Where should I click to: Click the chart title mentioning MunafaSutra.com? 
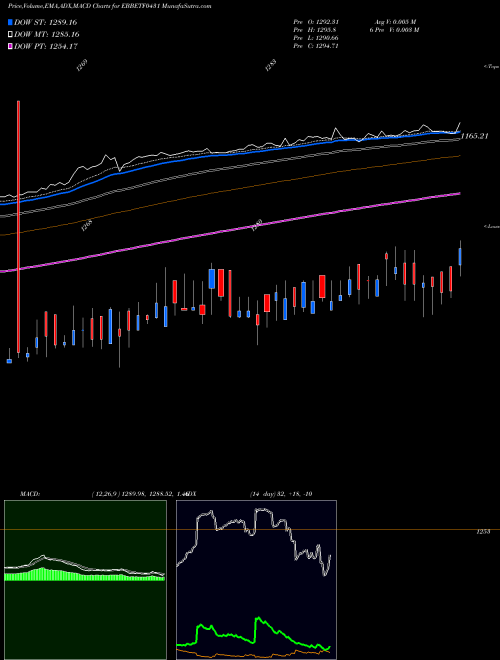pos(109,6)
